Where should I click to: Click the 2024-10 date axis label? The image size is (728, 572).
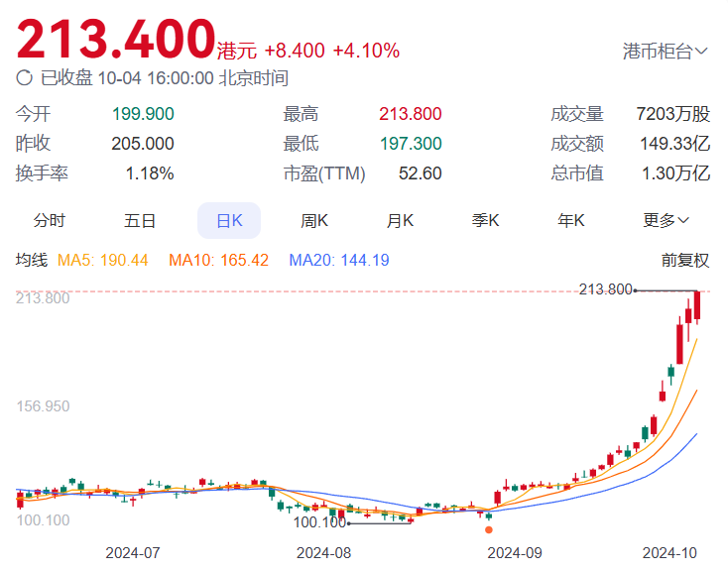(669, 553)
